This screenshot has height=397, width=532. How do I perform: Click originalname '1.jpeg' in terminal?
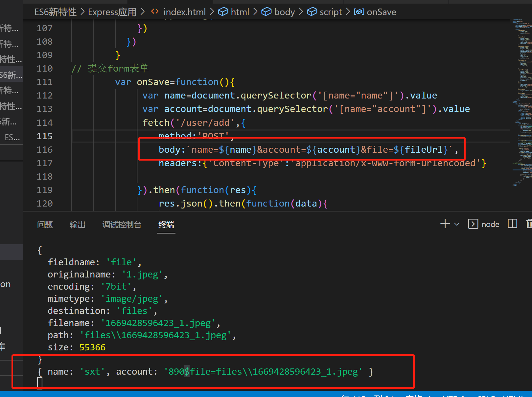tap(142, 275)
